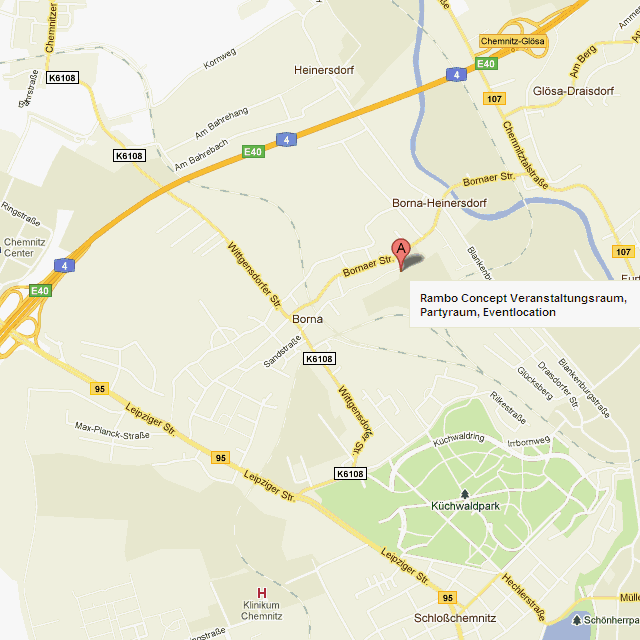Click the Küchwaldpark tree icon
640x640 pixels.
click(x=464, y=494)
